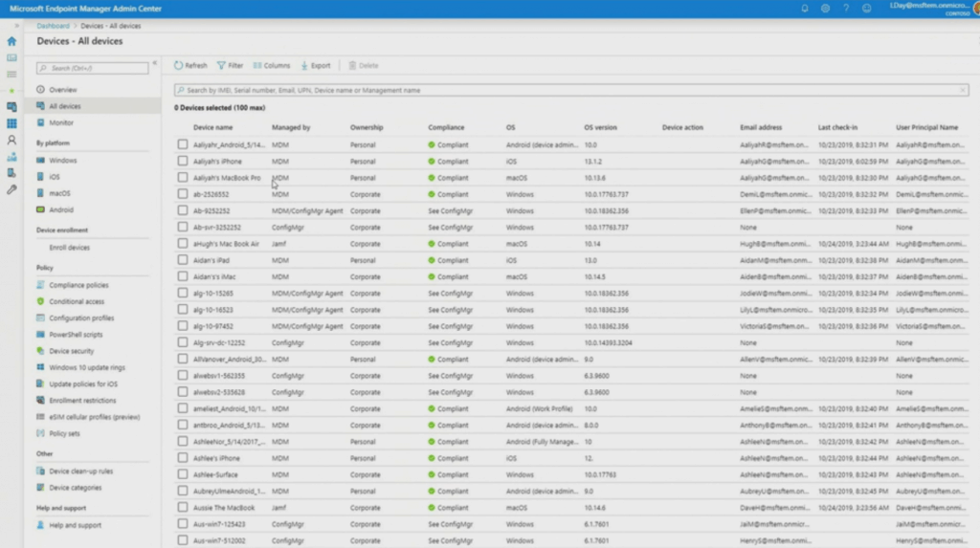Screen dimensions: 980x548
Task: Open the Devices icon in left rail
Action: (11, 107)
